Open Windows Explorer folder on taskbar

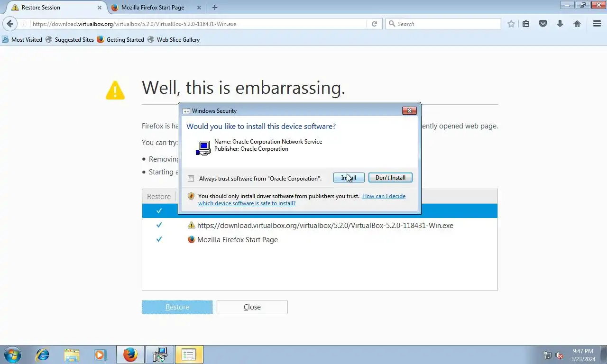coord(72,355)
